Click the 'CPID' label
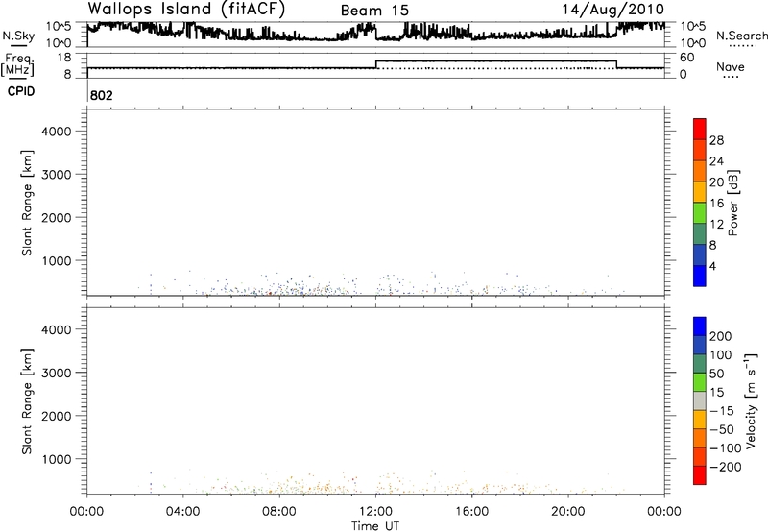 point(21,91)
